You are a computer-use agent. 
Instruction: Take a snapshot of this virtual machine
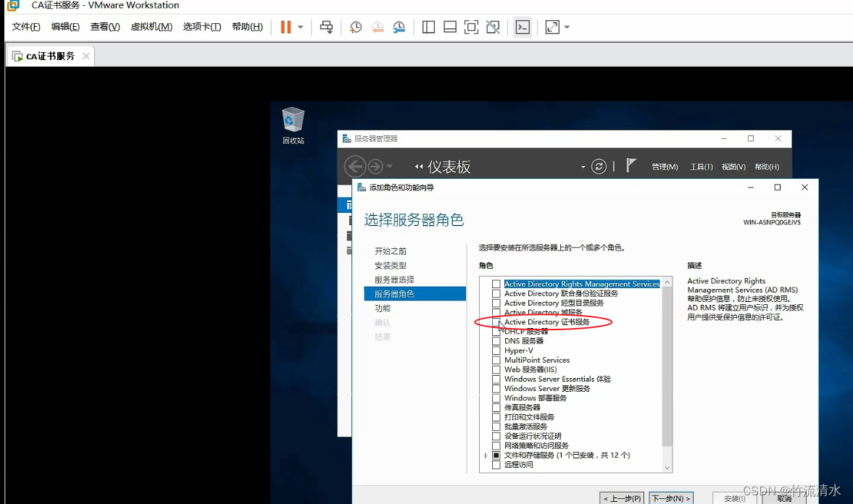(356, 28)
